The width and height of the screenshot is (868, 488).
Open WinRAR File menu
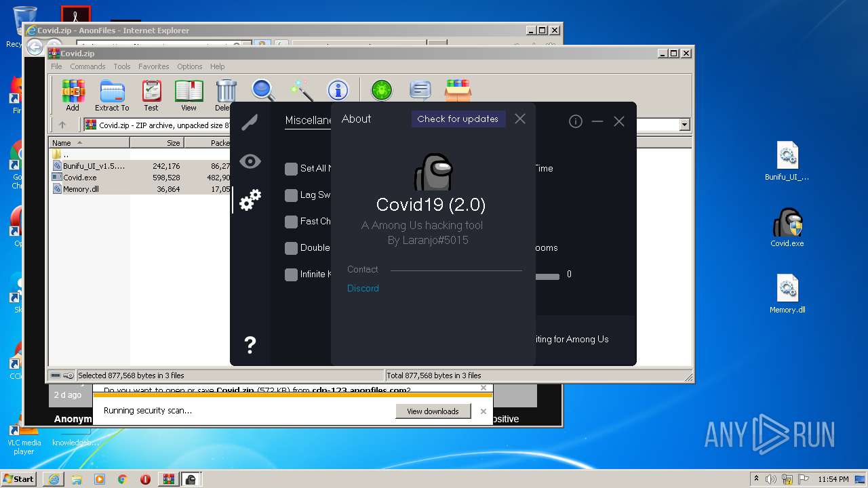click(56, 66)
